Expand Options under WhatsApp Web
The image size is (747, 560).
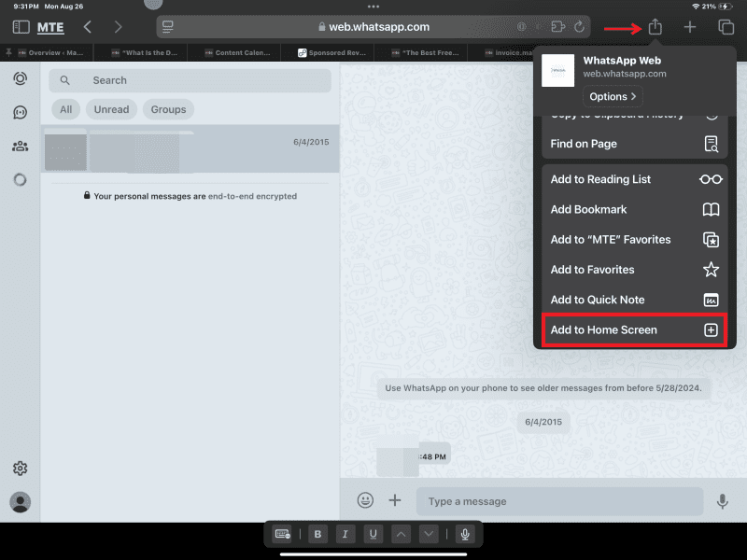(613, 96)
